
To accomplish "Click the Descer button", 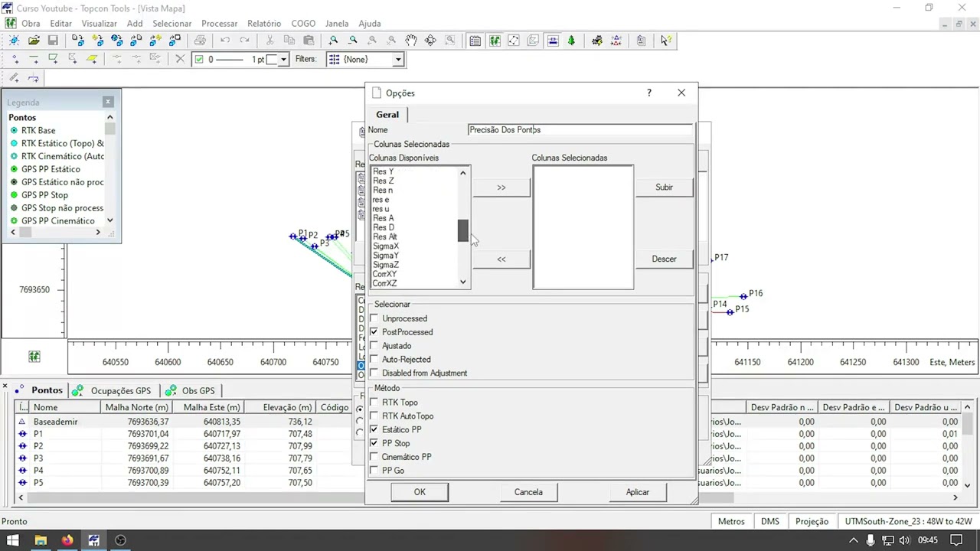I will 664,259.
